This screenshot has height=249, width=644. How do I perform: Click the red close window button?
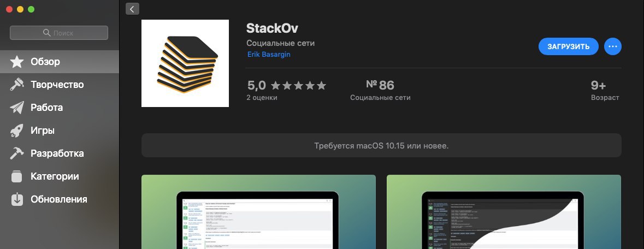point(9,9)
